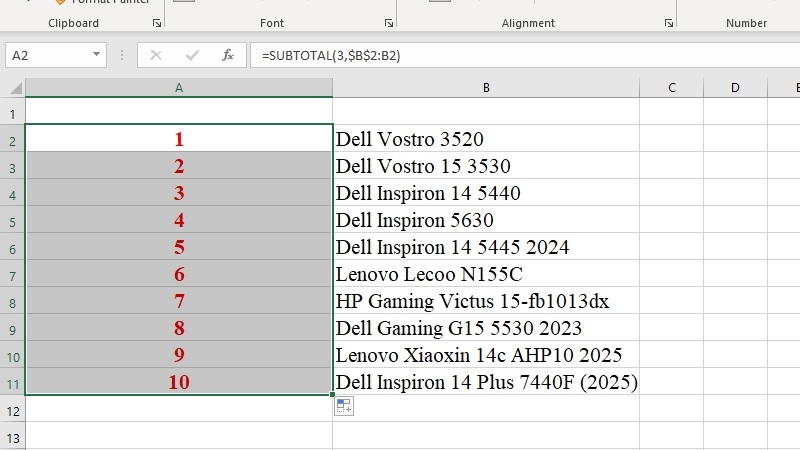This screenshot has width=800, height=450.
Task: Select cell Dell Inspiron 14 5440
Action: (x=486, y=192)
